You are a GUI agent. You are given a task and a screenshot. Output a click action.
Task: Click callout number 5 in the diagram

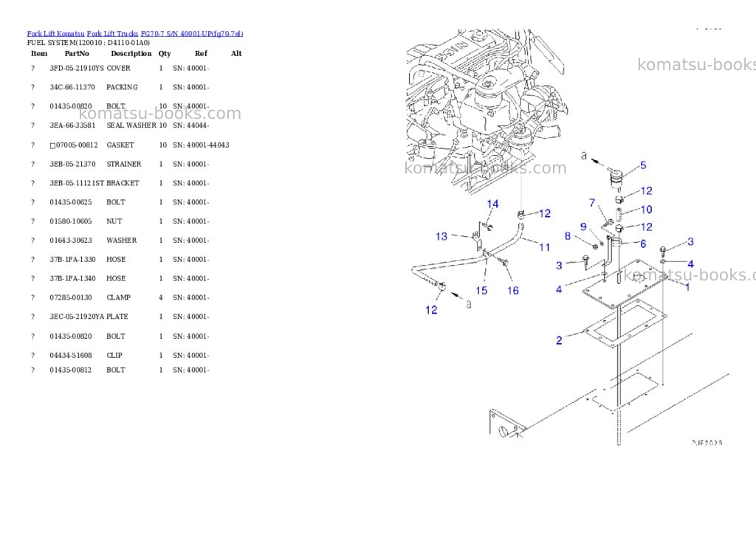[643, 165]
